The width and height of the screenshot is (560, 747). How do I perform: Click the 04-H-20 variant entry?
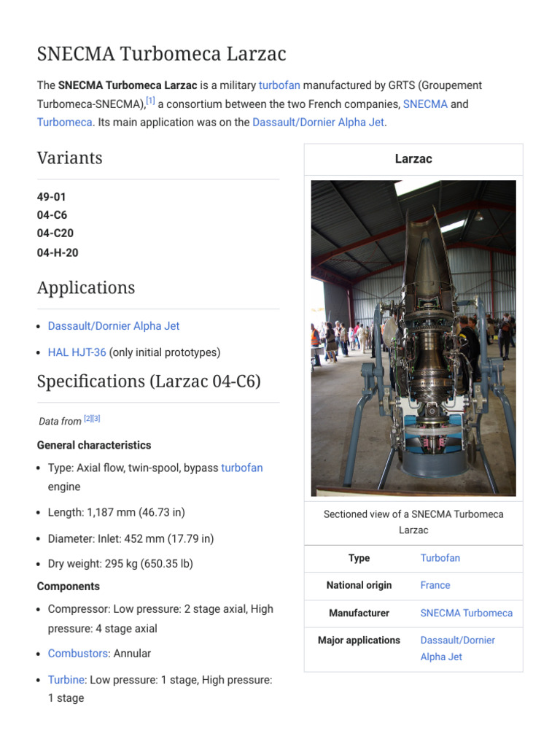coord(58,252)
